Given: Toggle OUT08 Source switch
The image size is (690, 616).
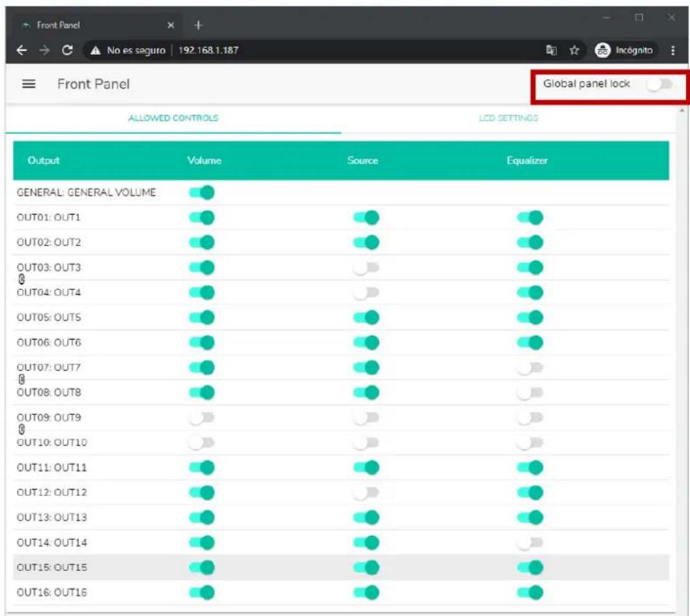Looking at the screenshot, I should (x=366, y=393).
